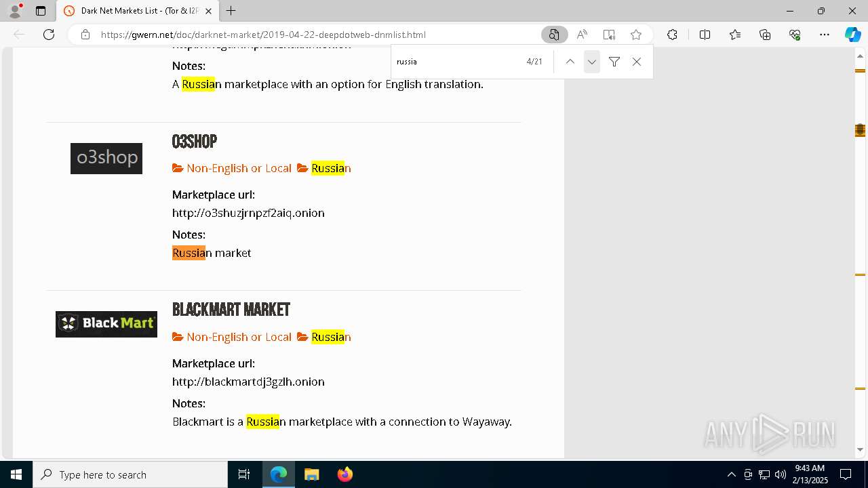Click the page vertical scrollbar thumb
The height and width of the screenshot is (488, 868).
click(860, 130)
